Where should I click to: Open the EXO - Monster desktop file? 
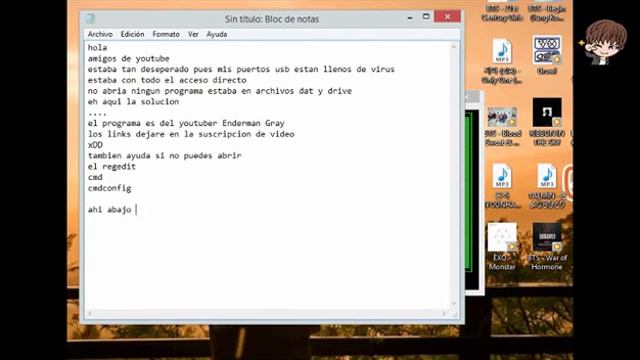click(x=502, y=246)
